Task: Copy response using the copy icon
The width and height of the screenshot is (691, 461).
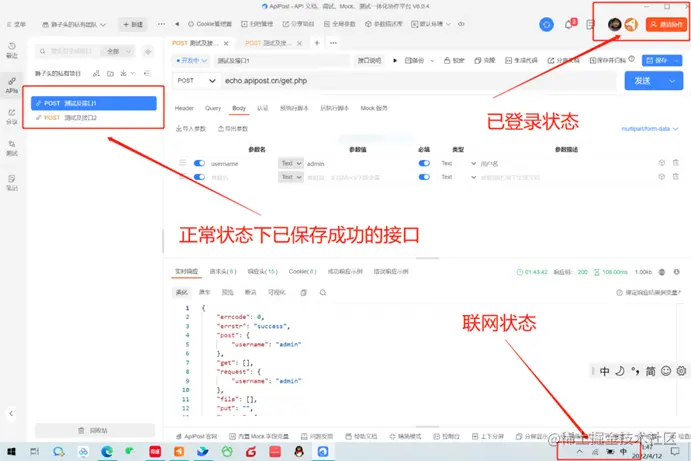Action: coord(303,292)
